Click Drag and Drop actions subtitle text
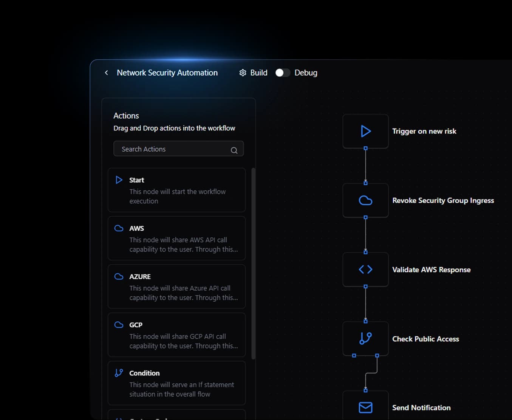Screen dimensions: 512x420 (x=174, y=128)
